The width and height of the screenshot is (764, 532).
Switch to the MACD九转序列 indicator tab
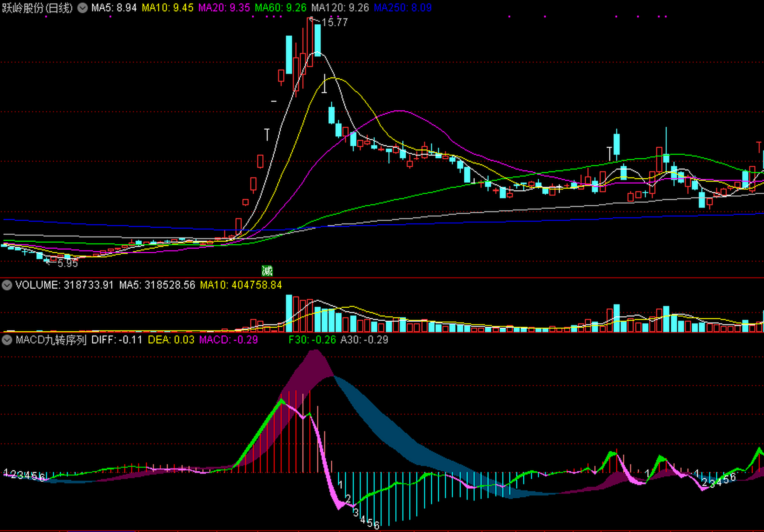[x=51, y=340]
